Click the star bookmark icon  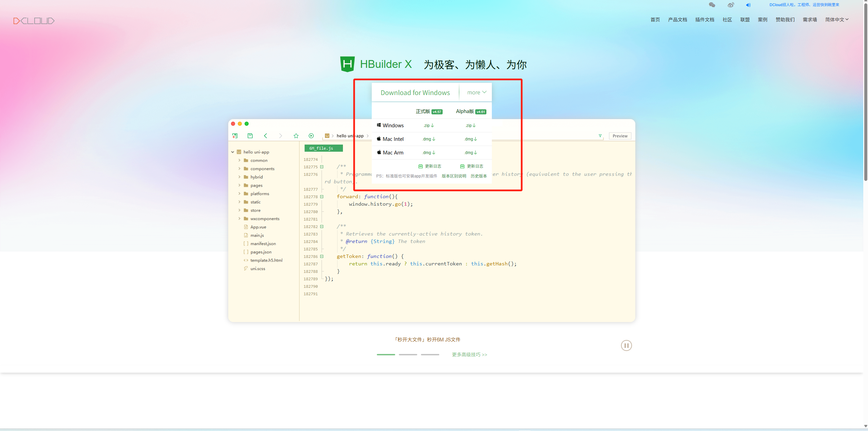click(x=296, y=136)
